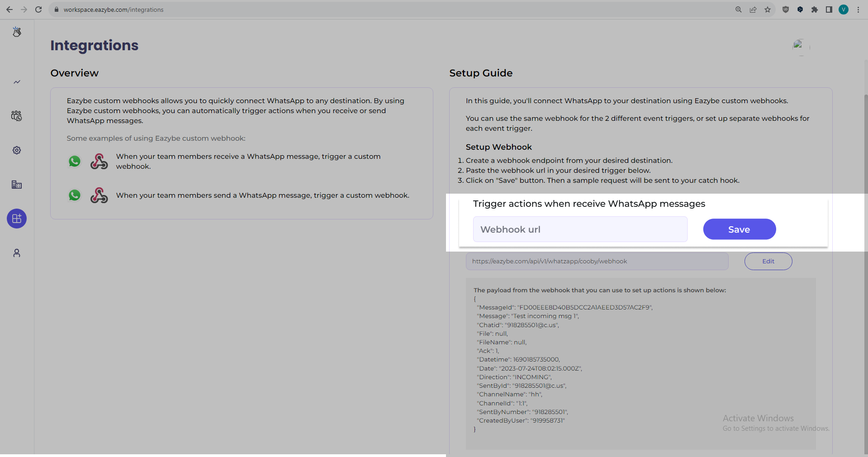Click the "File": null payload line
This screenshot has width=868, height=457.
(492, 333)
